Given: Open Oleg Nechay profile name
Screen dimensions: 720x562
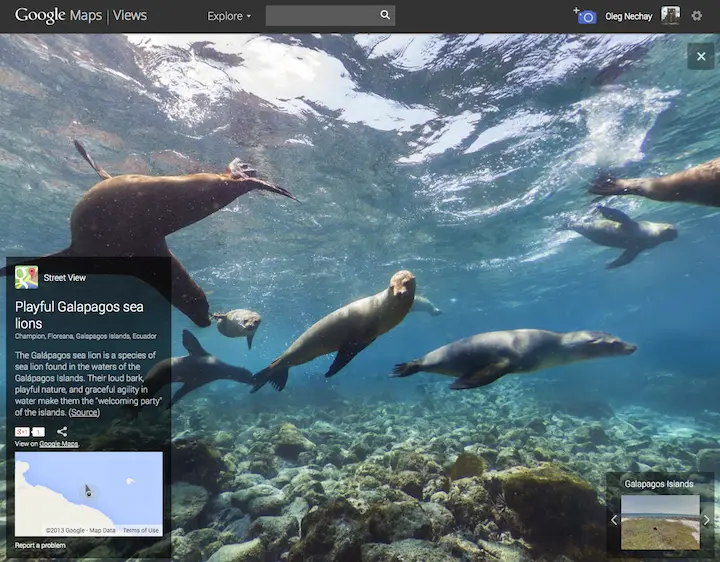Looking at the screenshot, I should (x=628, y=17).
